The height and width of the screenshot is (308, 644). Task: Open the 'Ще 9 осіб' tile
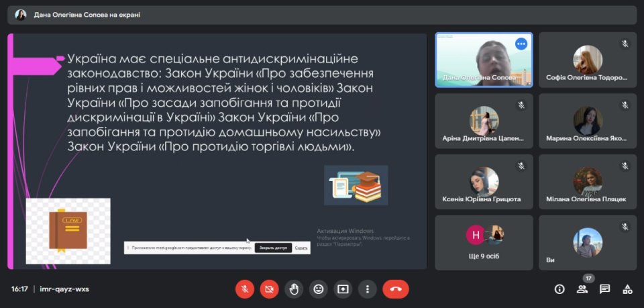484,243
